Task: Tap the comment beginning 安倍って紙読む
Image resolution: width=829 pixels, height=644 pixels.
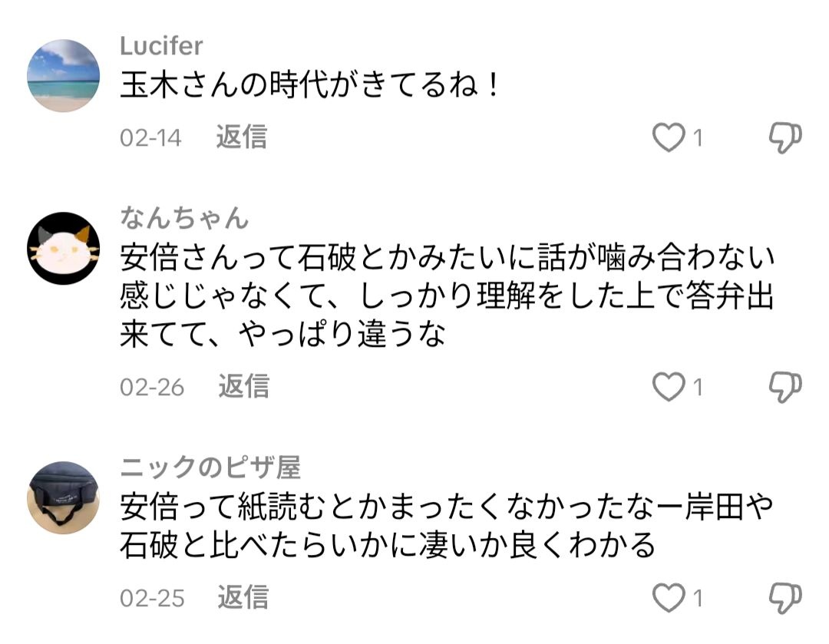Action: [445, 526]
